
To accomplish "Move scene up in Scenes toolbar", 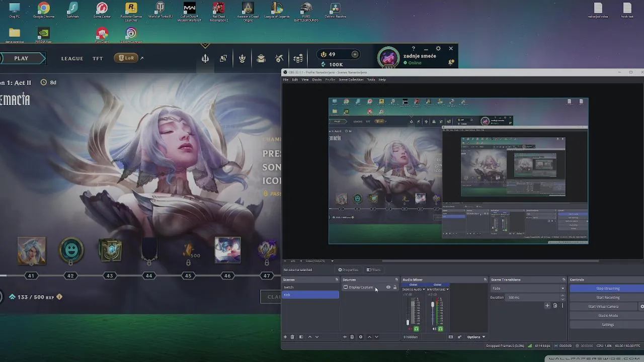I will tap(309, 337).
